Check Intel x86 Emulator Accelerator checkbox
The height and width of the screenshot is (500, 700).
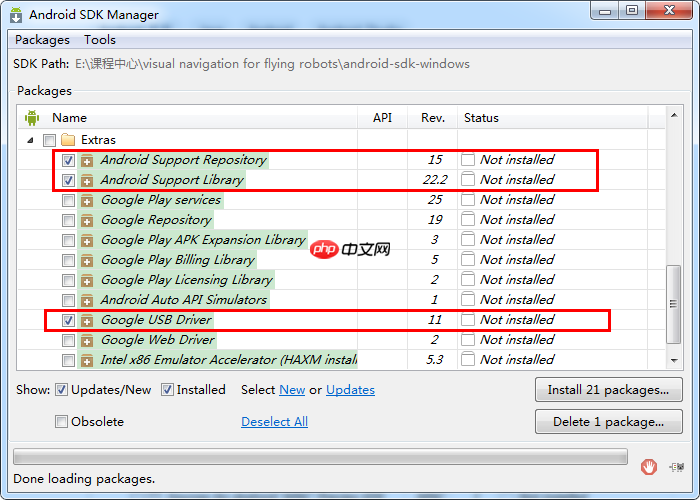[68, 360]
